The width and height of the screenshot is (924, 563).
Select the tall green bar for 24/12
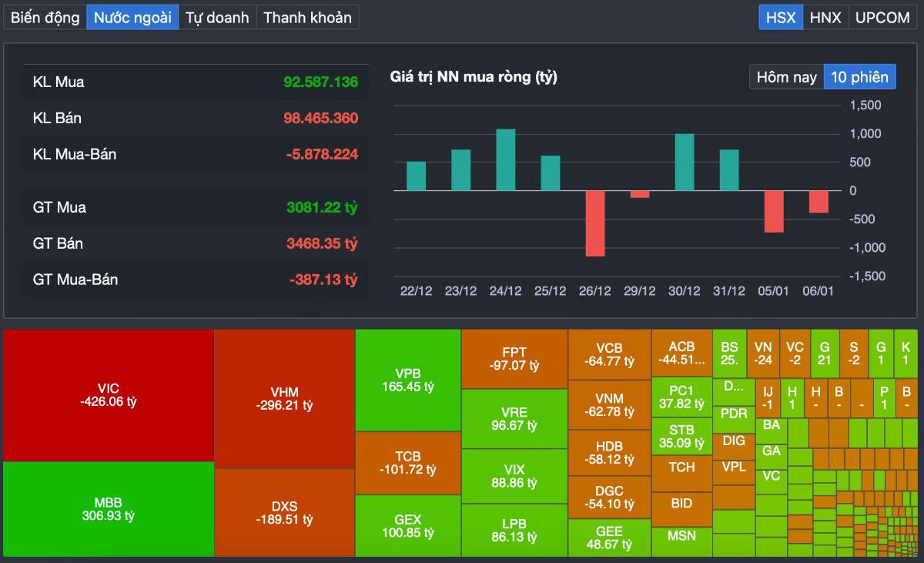[505, 159]
